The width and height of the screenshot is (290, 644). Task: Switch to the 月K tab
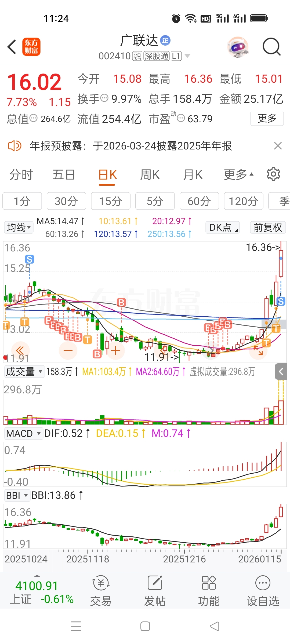click(193, 175)
